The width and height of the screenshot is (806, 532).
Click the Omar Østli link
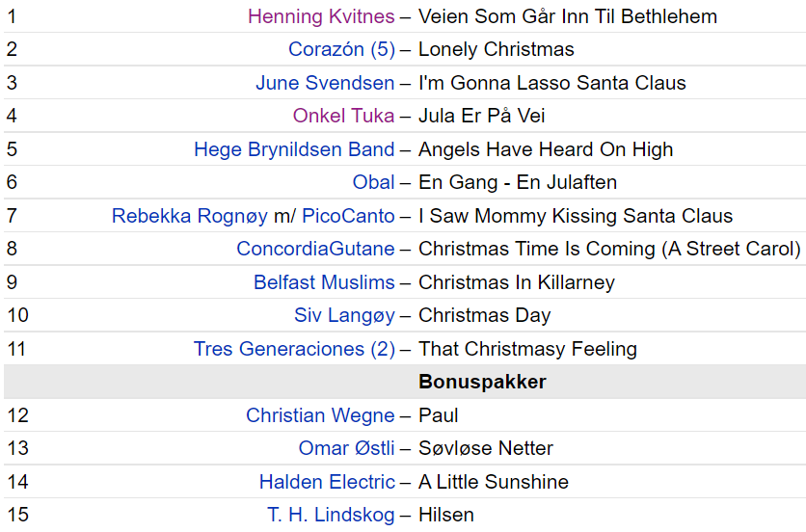click(346, 448)
